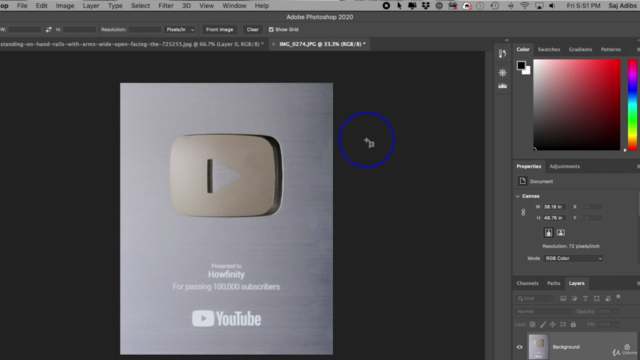640x360 pixels.
Task: Click the crop width W input field
Action: pos(24,29)
